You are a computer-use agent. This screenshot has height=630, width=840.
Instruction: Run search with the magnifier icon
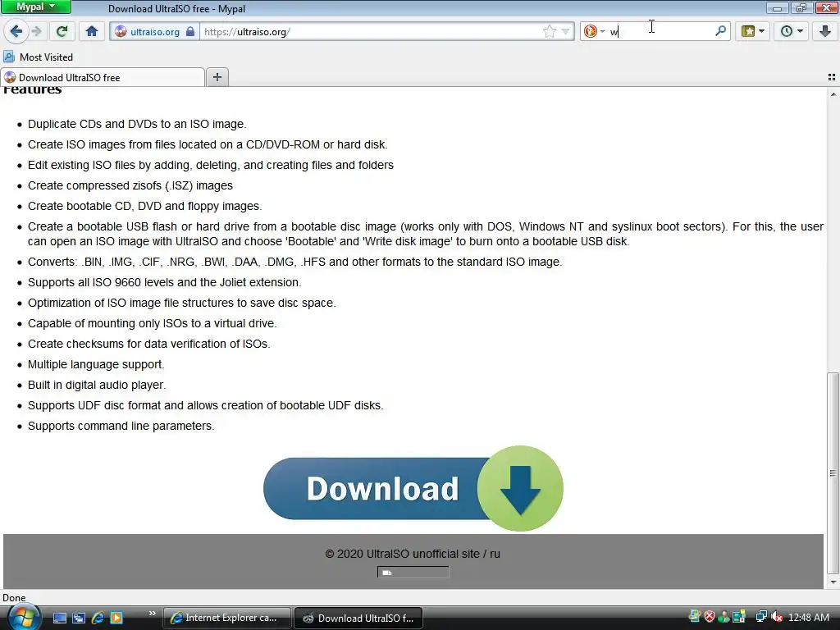click(720, 31)
